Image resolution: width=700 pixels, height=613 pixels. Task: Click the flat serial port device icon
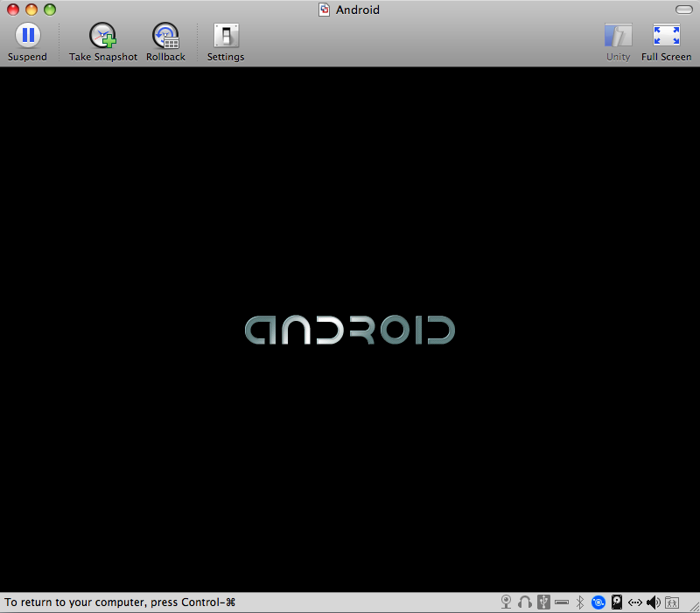point(562,603)
